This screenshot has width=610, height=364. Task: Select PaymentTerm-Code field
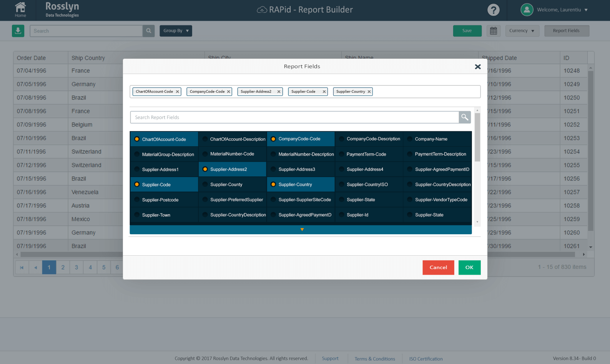369,154
